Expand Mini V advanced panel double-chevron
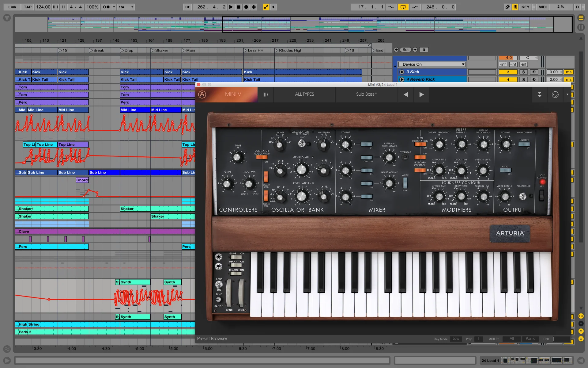 click(540, 94)
